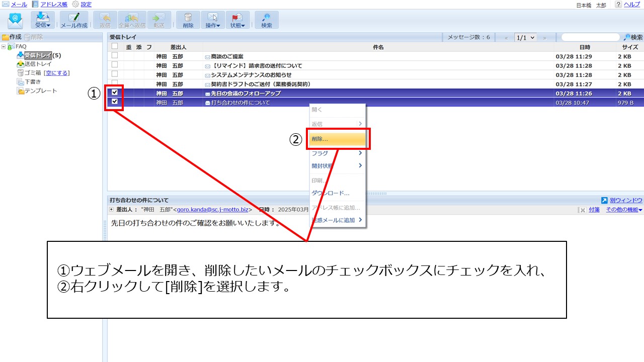
Task: Select the 転送 forward mail icon
Action: tap(159, 20)
